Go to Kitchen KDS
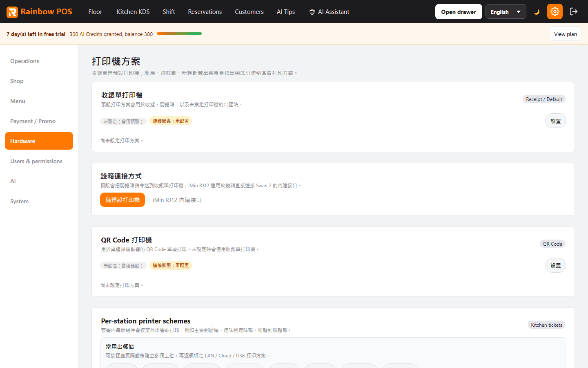Viewport: 588px width, 368px height. [x=133, y=12]
